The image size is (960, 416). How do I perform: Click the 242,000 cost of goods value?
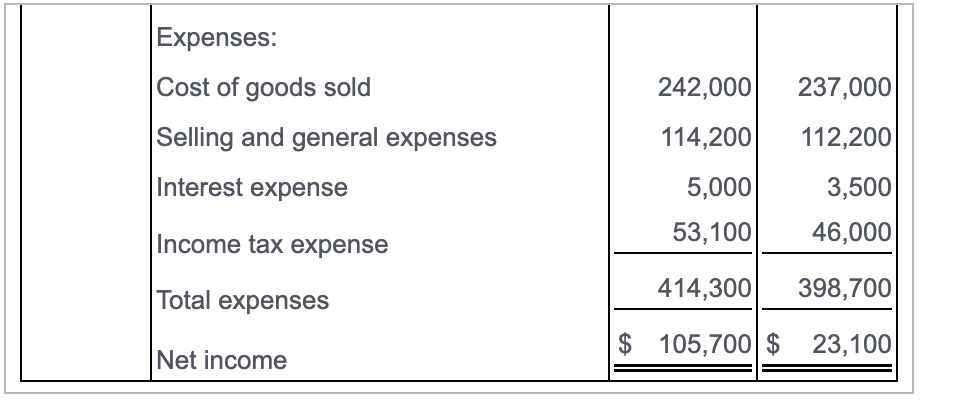(705, 87)
